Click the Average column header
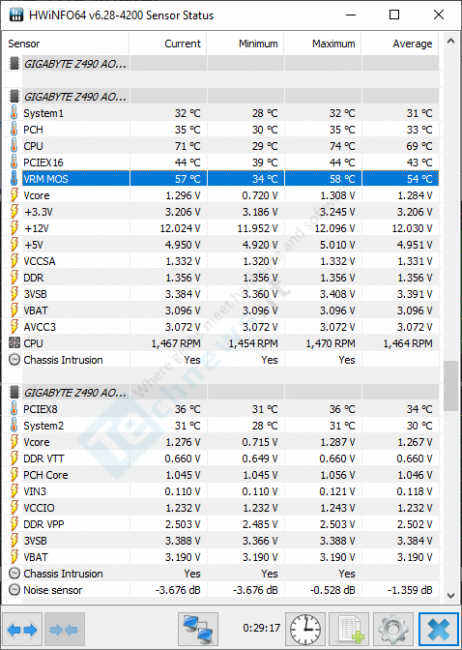 [x=400, y=44]
